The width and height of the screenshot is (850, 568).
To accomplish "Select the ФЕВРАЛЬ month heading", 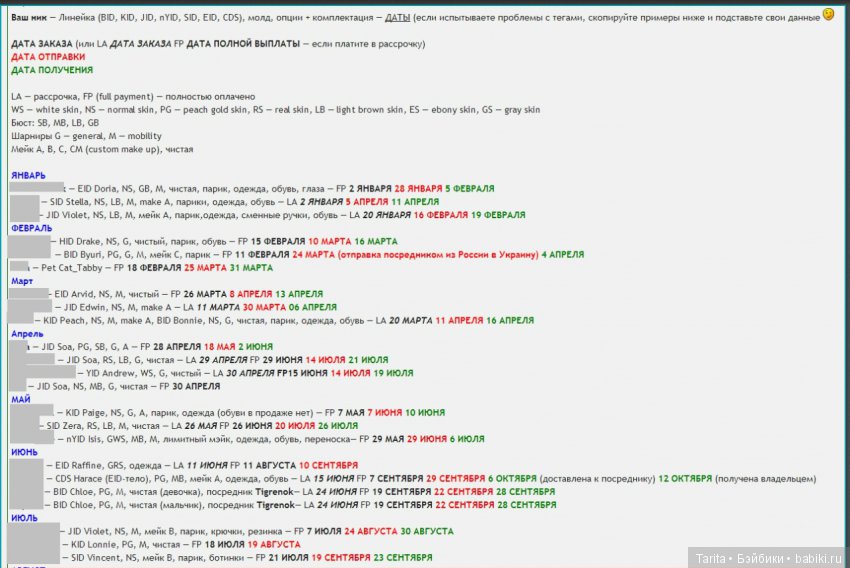I will (x=31, y=228).
